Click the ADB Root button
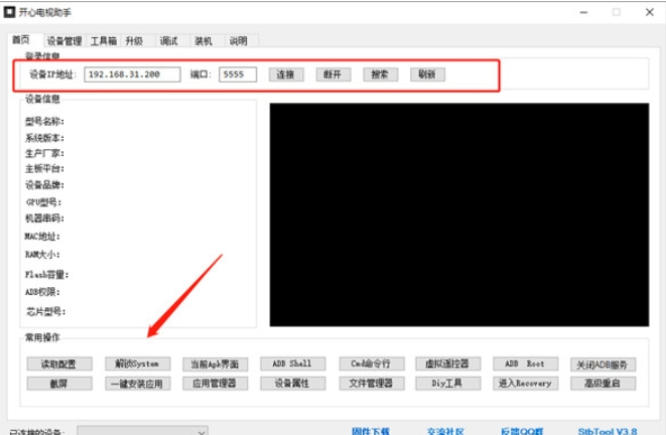Screen dimensions: 666x435 click(525, 364)
